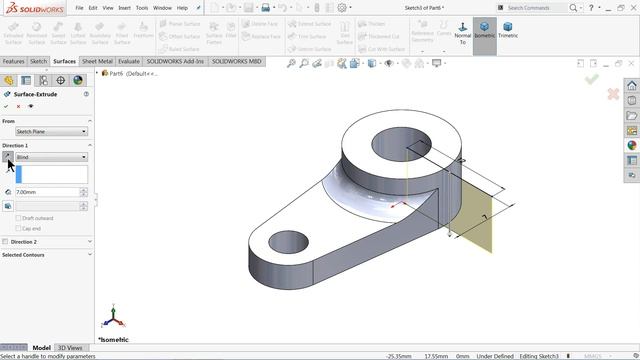Switch to Trimetric view
Viewport: 640px width, 360px height.
coord(508,31)
